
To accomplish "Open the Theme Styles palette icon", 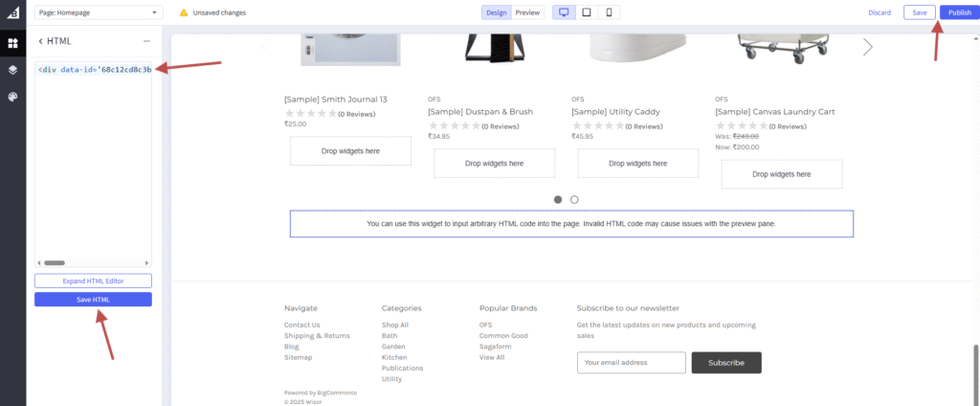I will [12, 97].
